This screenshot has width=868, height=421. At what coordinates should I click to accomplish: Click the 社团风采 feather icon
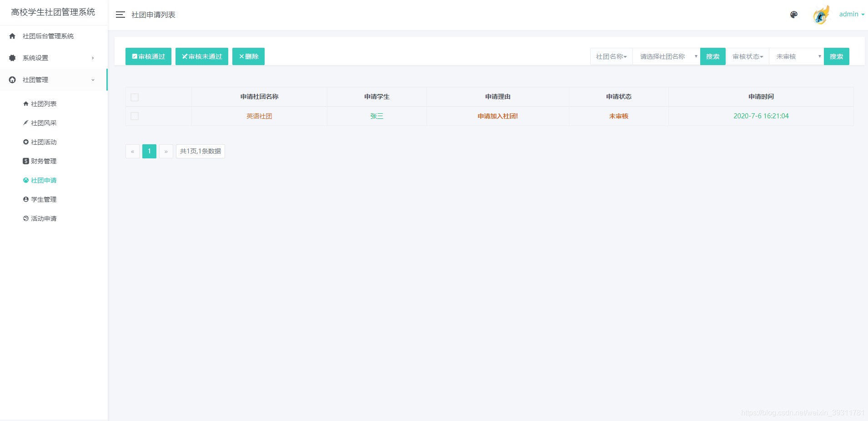(x=26, y=123)
